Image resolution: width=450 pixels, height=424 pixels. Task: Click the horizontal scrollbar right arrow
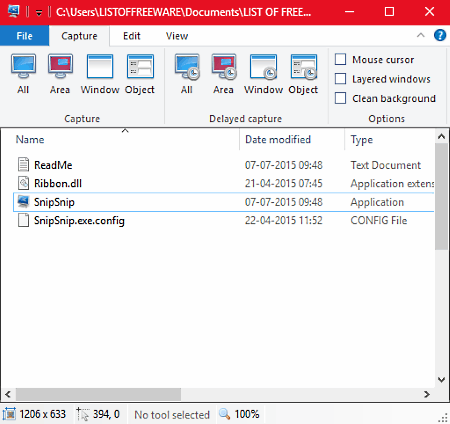point(427,394)
